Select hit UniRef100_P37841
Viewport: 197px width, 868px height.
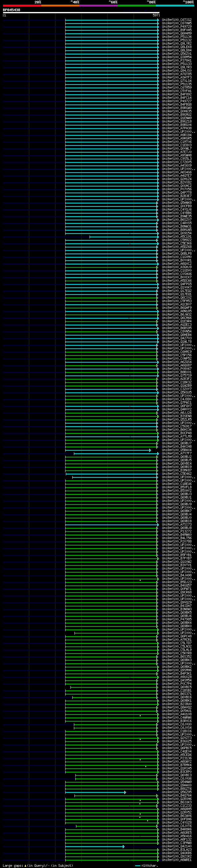coord(176,61)
